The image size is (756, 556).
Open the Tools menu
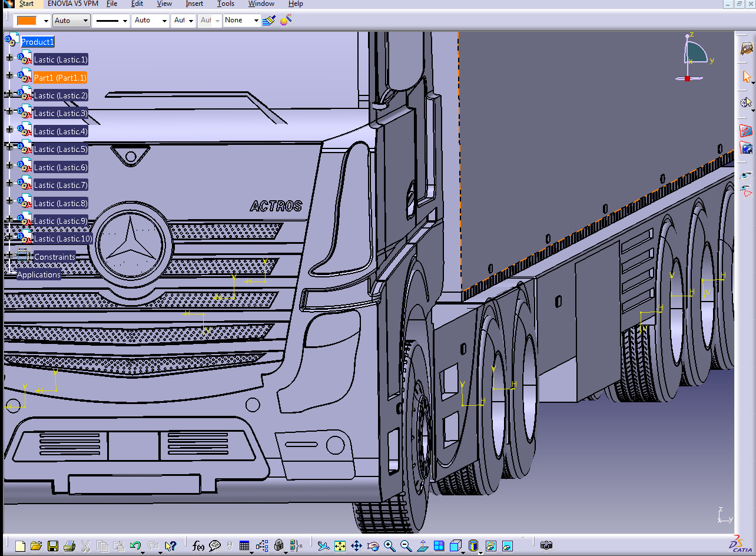point(226,4)
